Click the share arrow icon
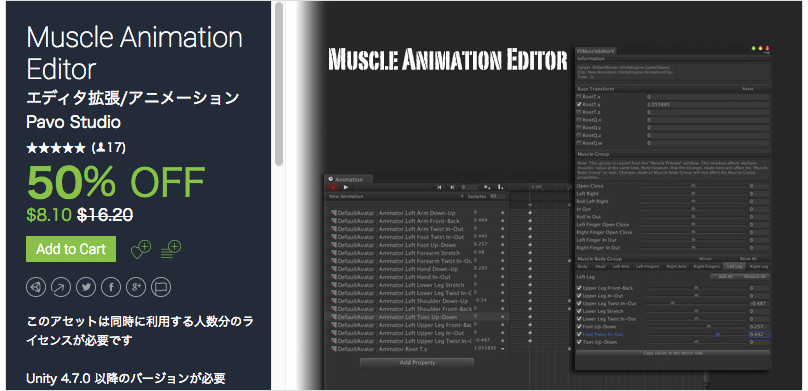Screen dimensions: 808x391 click(61, 287)
